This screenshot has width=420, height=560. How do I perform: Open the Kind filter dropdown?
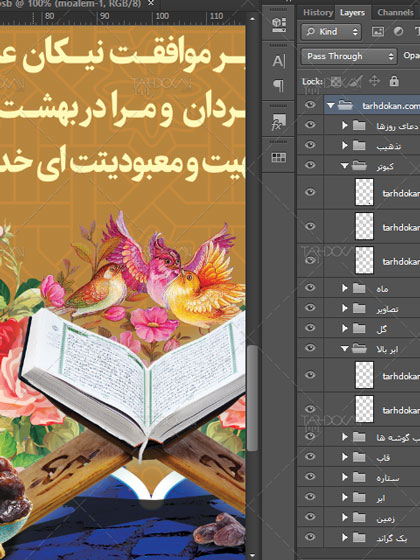(331, 32)
